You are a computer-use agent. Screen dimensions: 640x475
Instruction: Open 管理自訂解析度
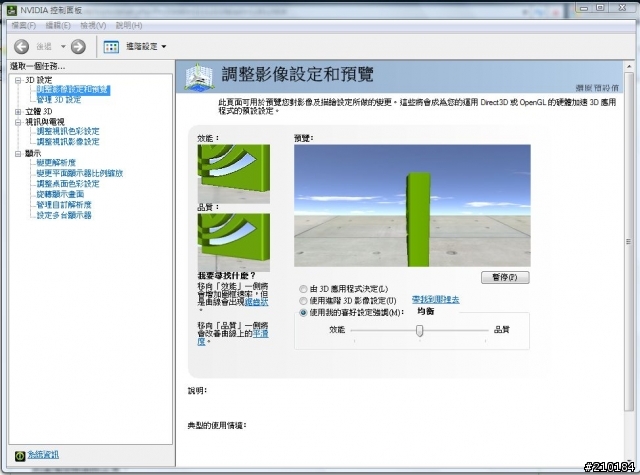click(64, 204)
